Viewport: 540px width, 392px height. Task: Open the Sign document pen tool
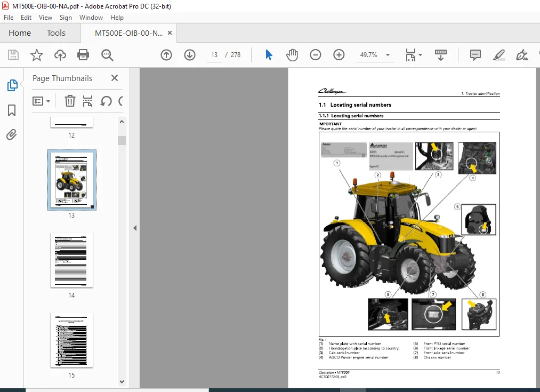(522, 55)
